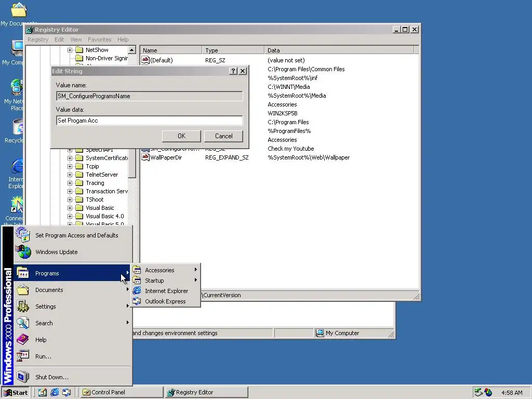Image resolution: width=532 pixels, height=399 pixels.
Task: Click the Search magnifier icon in Start menu
Action: tap(23, 323)
